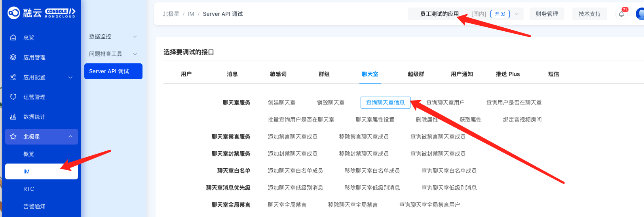Open the notification bell

point(621,14)
